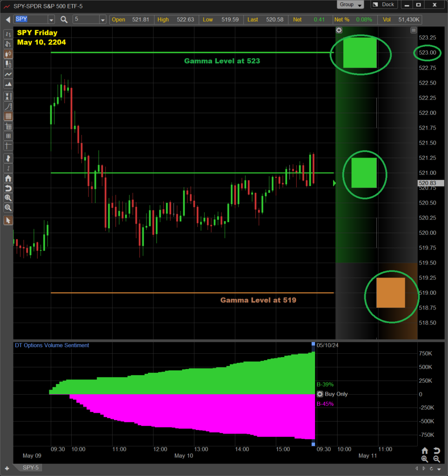This screenshot has width=448, height=476.
Task: Choose the mountain area chart icon
Action: point(8,84)
